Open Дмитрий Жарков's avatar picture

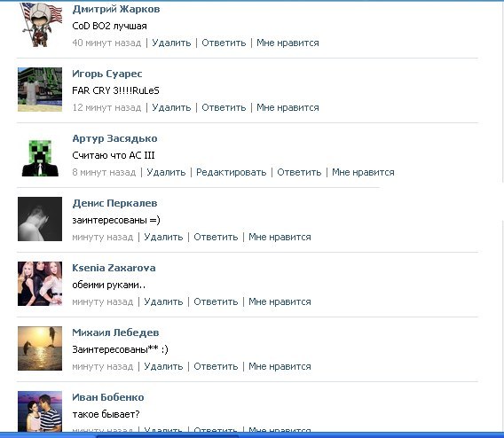tap(41, 25)
